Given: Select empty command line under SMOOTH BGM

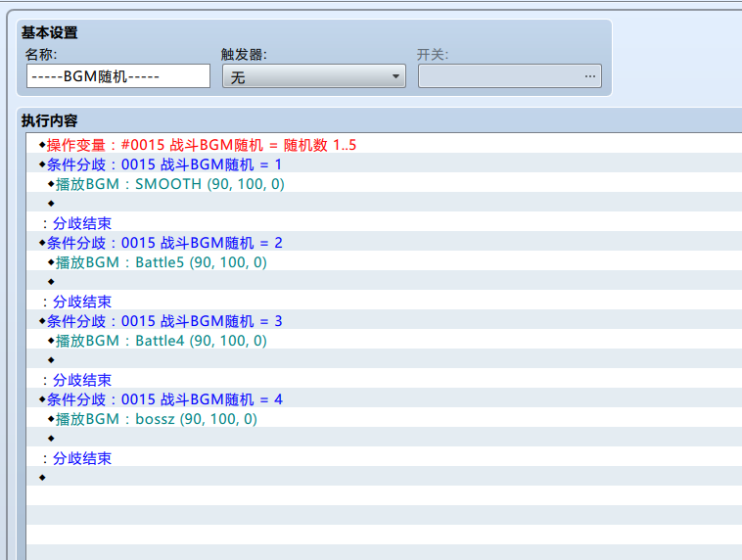Looking at the screenshot, I should tap(385, 204).
